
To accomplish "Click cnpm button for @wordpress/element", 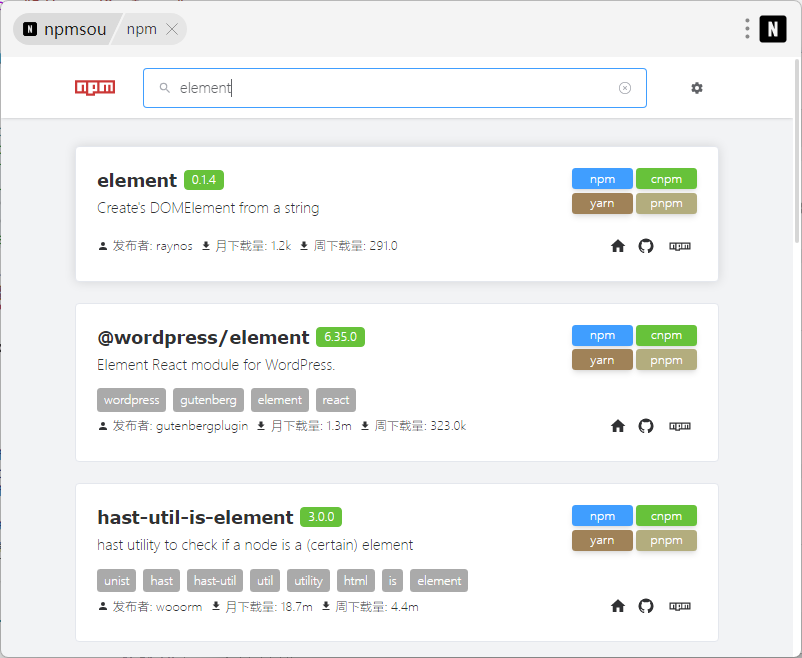I will (666, 336).
